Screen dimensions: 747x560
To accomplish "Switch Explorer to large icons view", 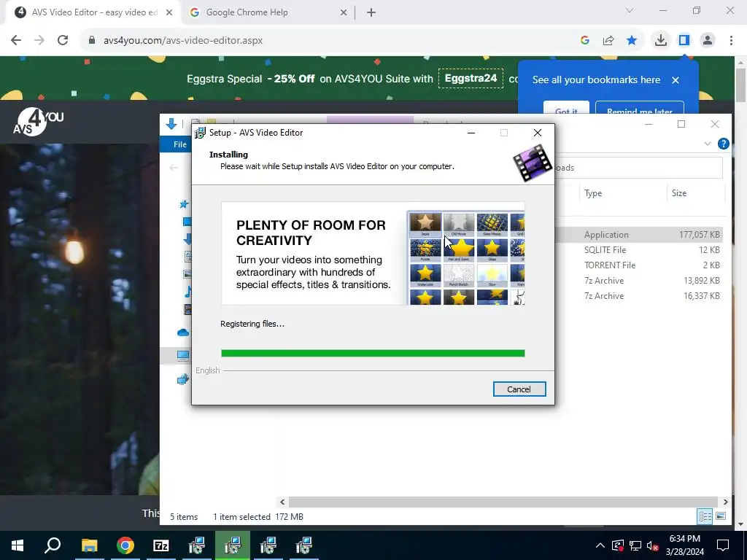I will (721, 516).
